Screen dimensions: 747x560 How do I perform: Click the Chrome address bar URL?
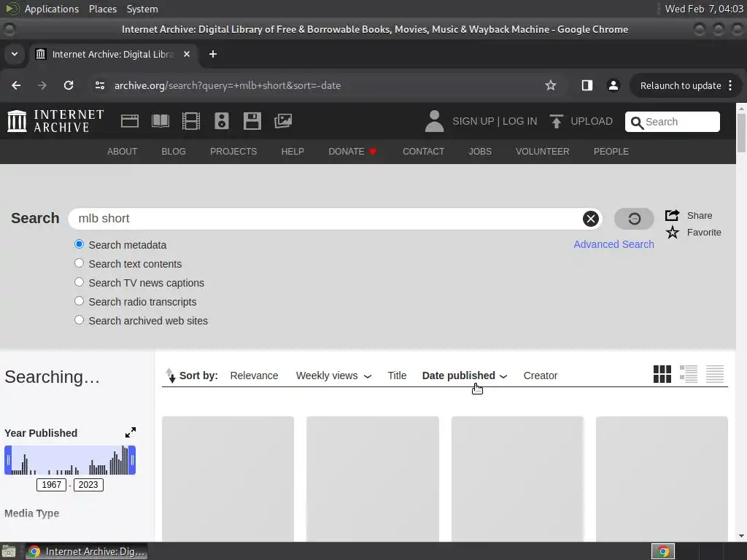pos(228,85)
